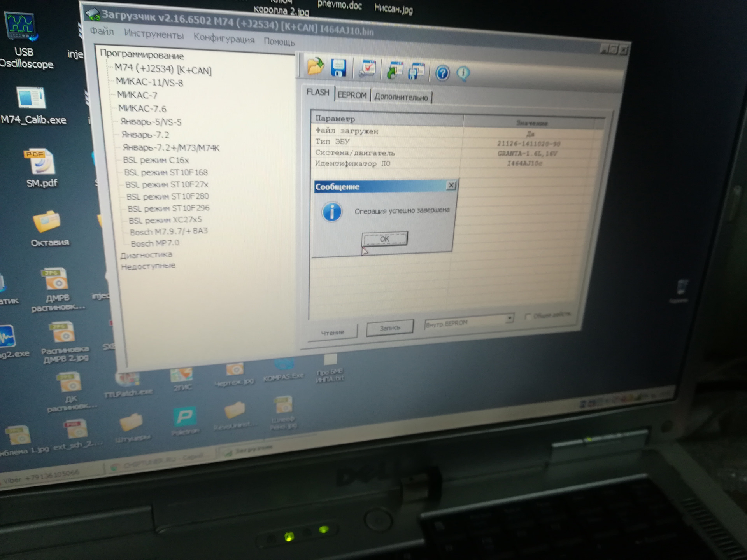Select M74 (+J2534) [K+CAN] in the tree

point(163,69)
